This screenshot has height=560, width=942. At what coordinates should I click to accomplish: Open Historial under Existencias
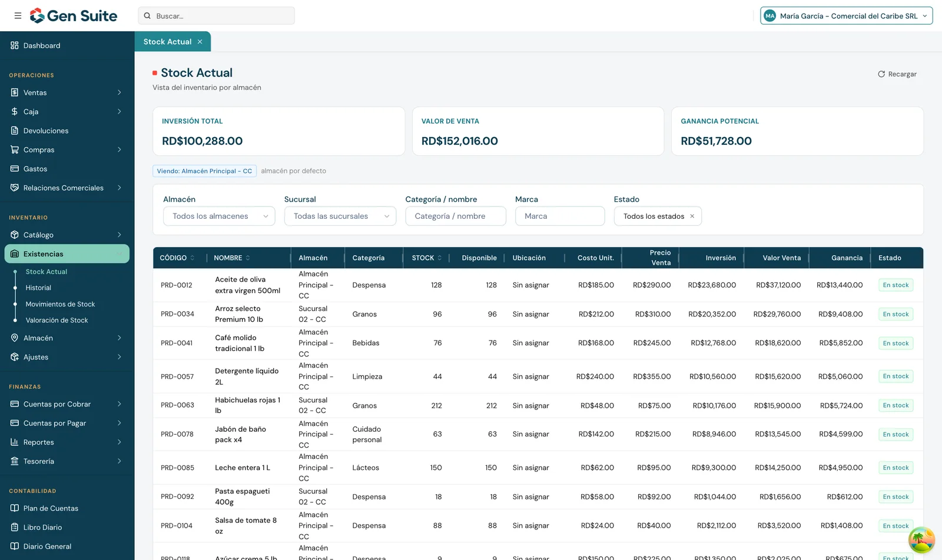tap(38, 288)
